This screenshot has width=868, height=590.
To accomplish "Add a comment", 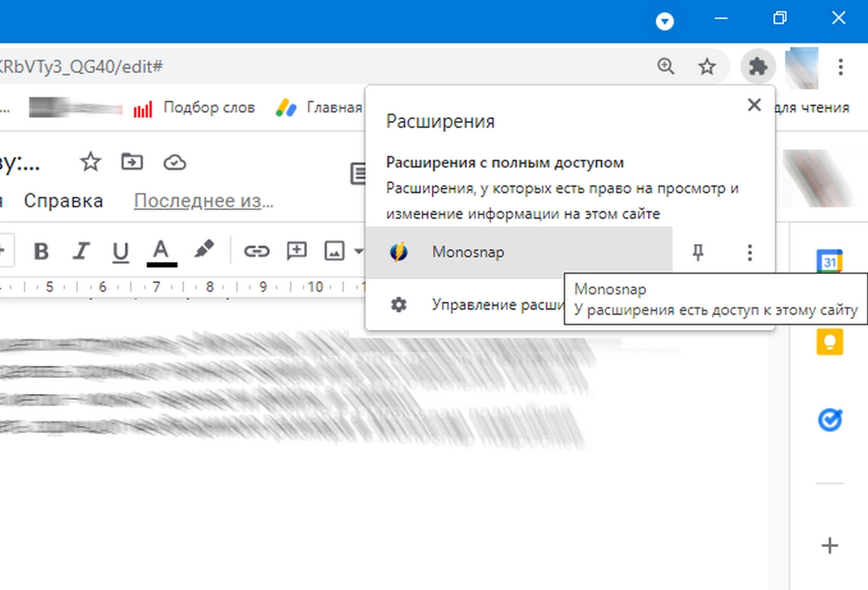I will [296, 251].
